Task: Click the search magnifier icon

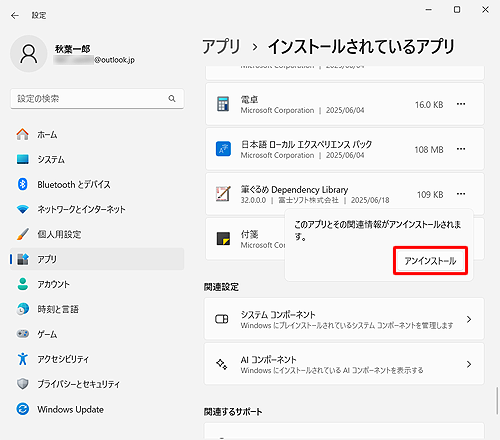Action: [x=172, y=99]
